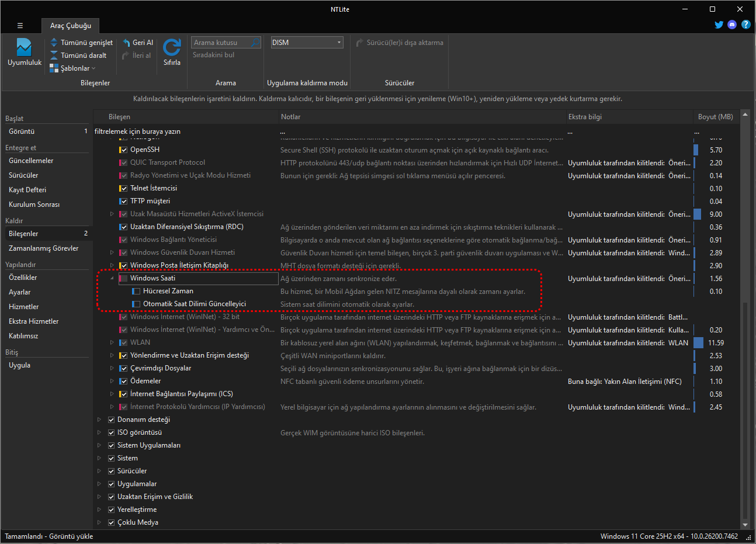Toggle the Çevrimdışı Dosyalar checkbox
The image size is (756, 544).
coord(123,369)
